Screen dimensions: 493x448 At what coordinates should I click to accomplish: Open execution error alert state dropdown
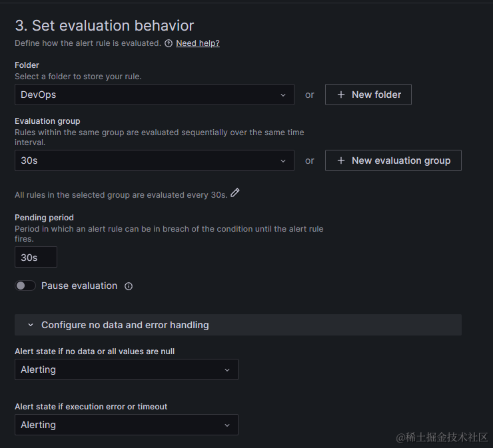click(127, 425)
